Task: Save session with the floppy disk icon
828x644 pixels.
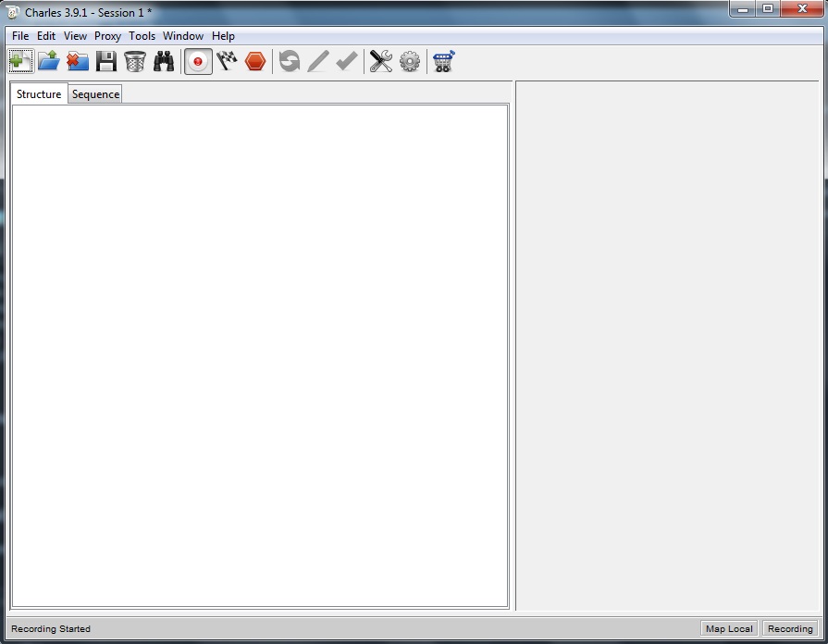Action: (106, 61)
